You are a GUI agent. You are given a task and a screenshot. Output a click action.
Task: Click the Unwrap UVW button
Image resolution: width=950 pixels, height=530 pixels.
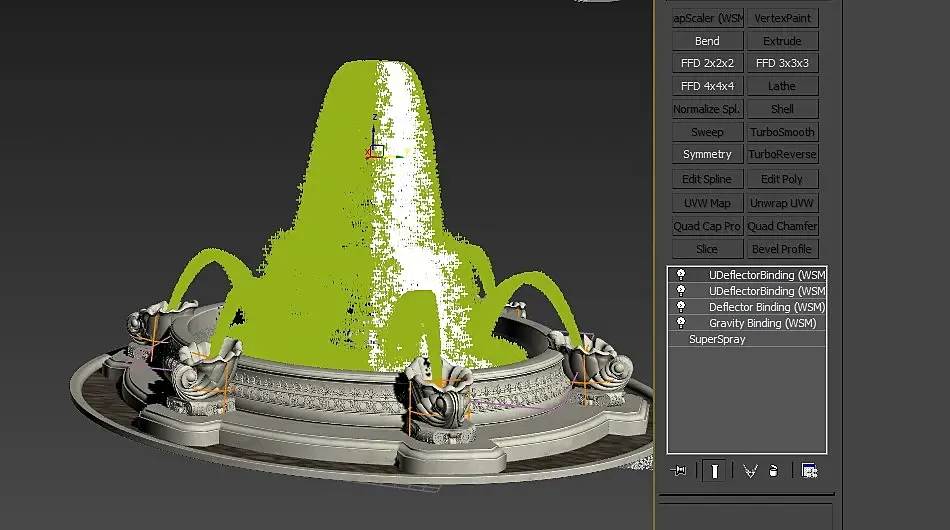tap(782, 203)
